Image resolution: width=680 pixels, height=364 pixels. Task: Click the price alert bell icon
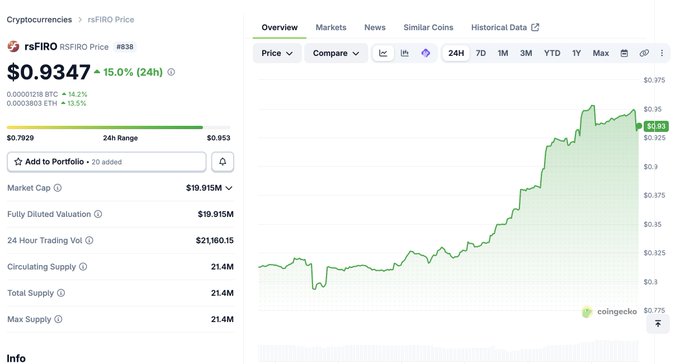click(222, 162)
